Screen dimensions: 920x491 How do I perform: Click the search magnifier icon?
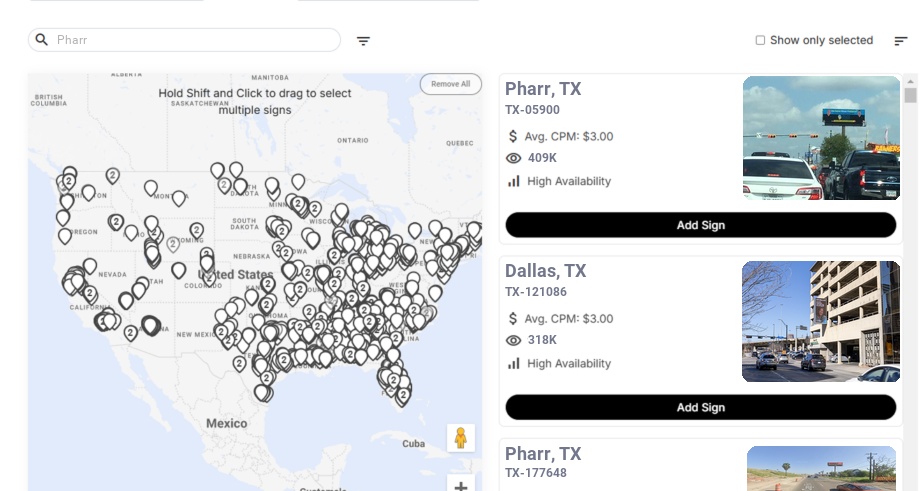(x=42, y=40)
